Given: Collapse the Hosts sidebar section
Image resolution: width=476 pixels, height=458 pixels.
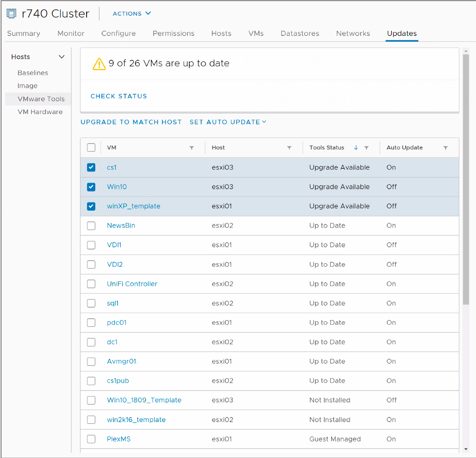Looking at the screenshot, I should (62, 57).
